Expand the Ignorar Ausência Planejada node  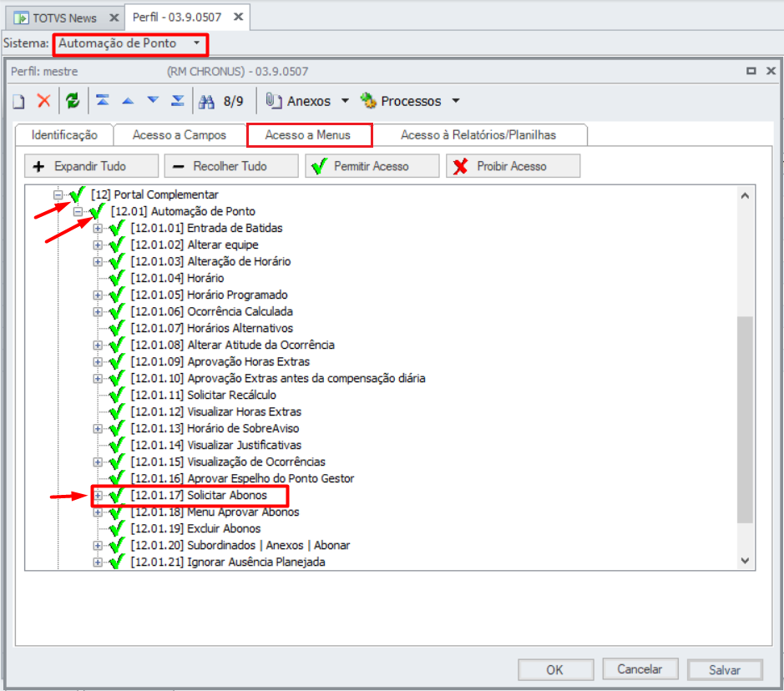pos(98,562)
